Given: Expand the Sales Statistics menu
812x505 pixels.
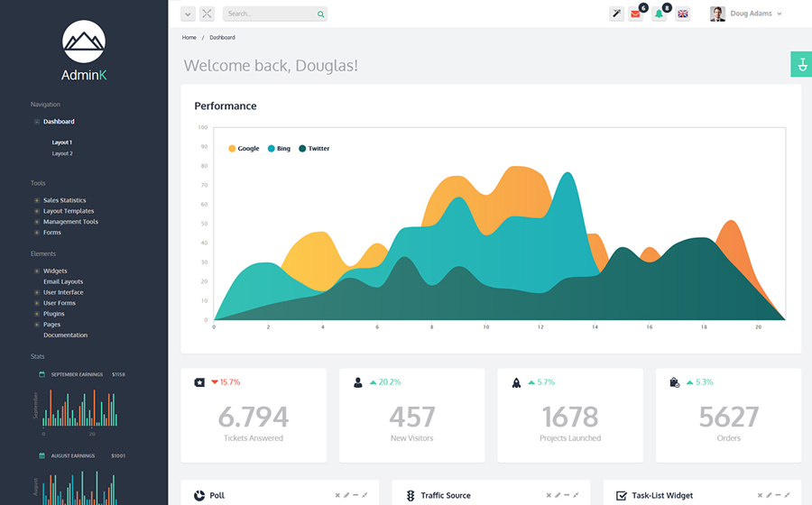Looking at the screenshot, I should [x=64, y=200].
